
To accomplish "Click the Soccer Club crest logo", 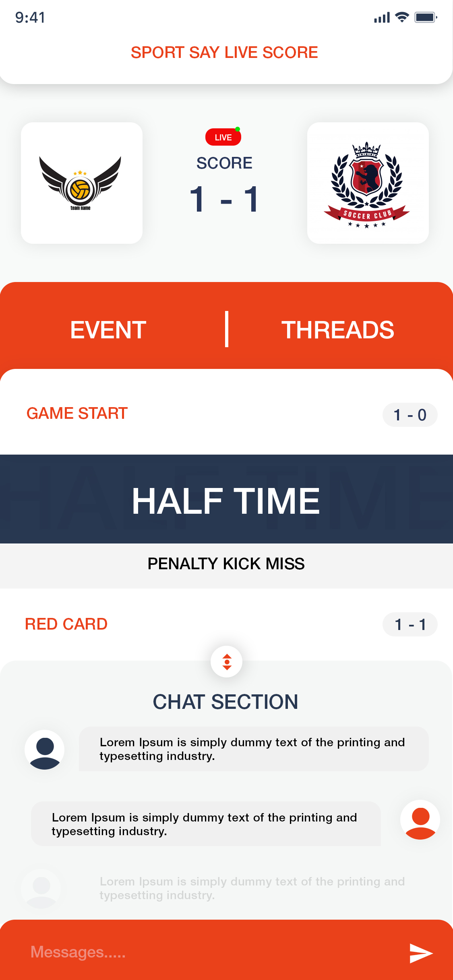I will point(367,183).
